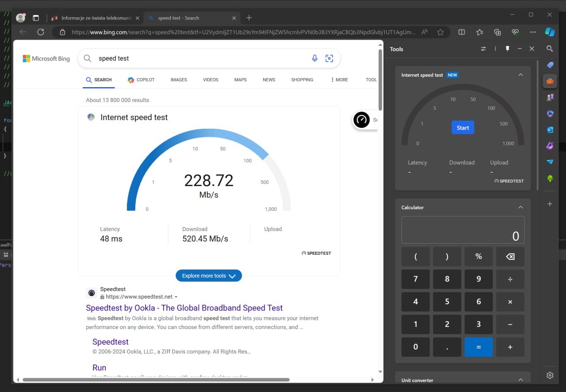
Task: Click the microphone voice search icon
Action: (x=315, y=58)
